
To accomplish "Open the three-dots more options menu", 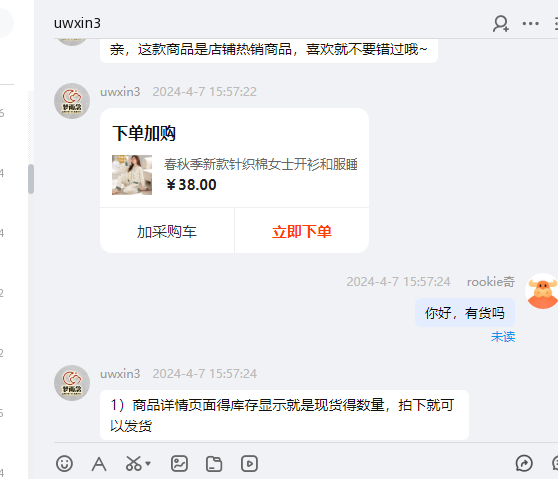I will [530, 24].
